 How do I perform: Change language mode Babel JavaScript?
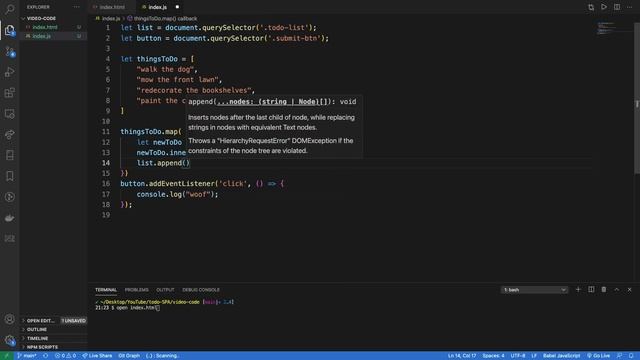pyautogui.click(x=561, y=356)
